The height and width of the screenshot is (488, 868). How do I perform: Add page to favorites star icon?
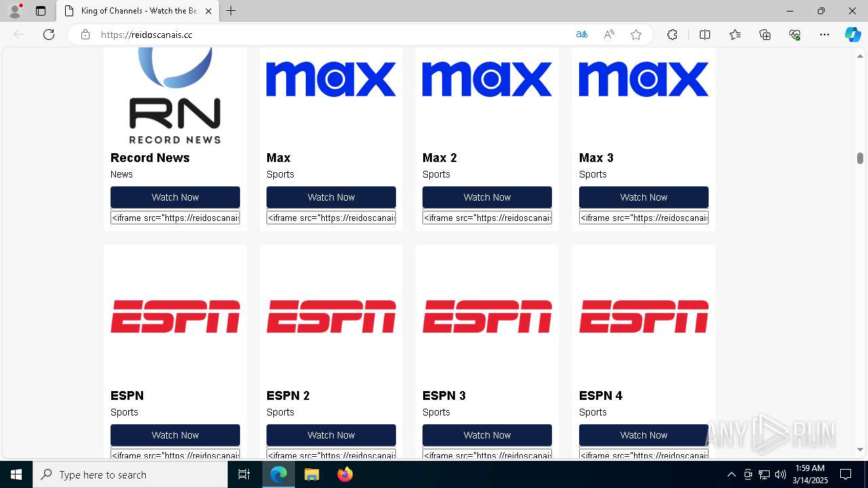(636, 35)
